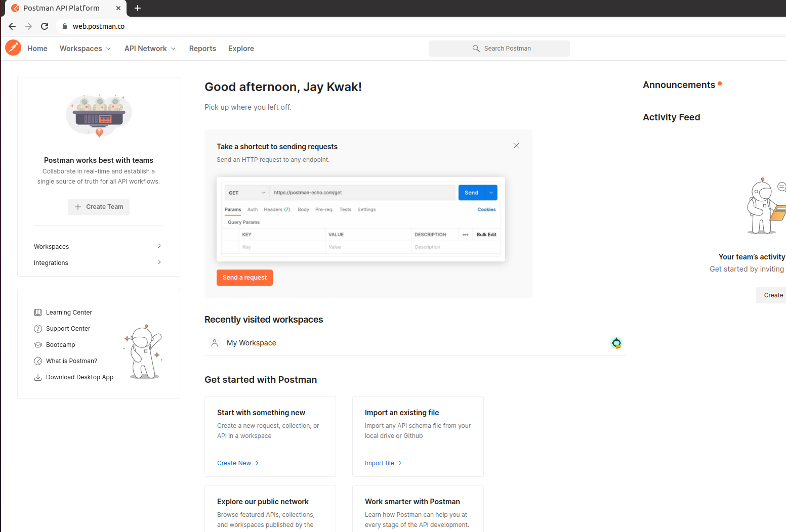Click the team illustration above Postman works best
786x532 pixels.
(99, 116)
